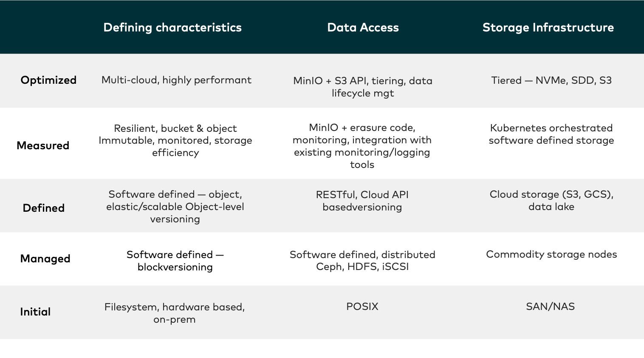Viewport: 644px width, 358px height.
Task: Select the dimmed "Resilient, bucket & object" cell
Action: [x=175, y=140]
